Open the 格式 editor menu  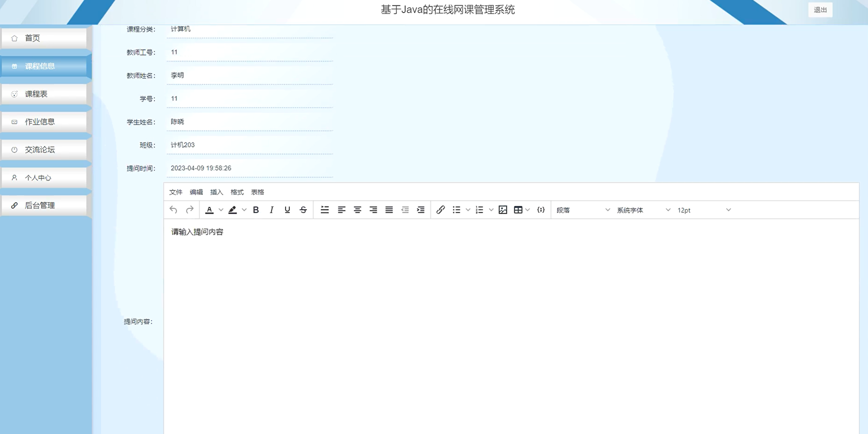point(237,192)
